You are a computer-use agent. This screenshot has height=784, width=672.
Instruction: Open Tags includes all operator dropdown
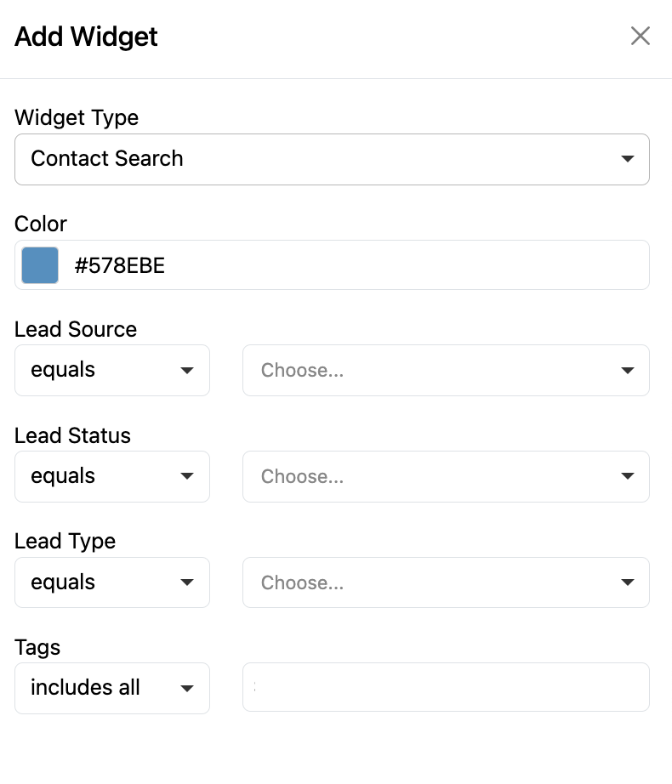(111, 688)
